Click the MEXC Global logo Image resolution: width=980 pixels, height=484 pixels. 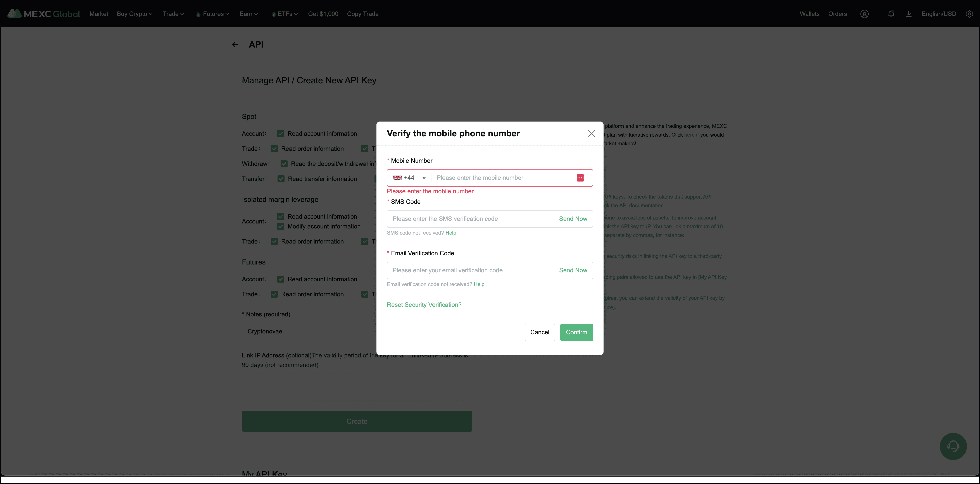[44, 14]
